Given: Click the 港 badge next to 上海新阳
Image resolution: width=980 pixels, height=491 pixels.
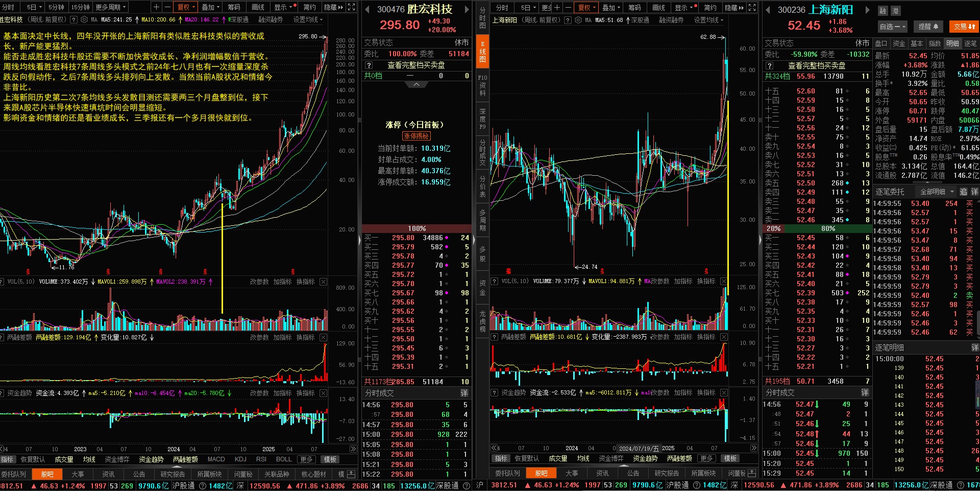Looking at the screenshot, I should (895, 11).
